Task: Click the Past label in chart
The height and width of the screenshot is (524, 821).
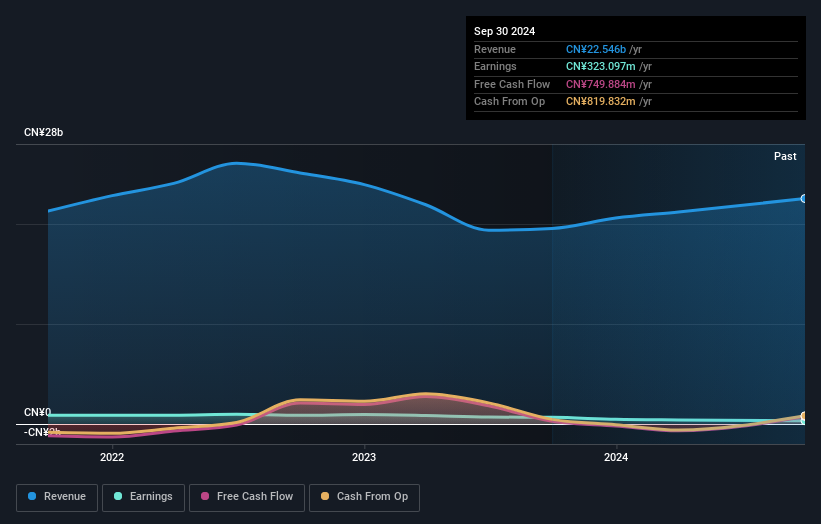Action: pyautogui.click(x=785, y=156)
